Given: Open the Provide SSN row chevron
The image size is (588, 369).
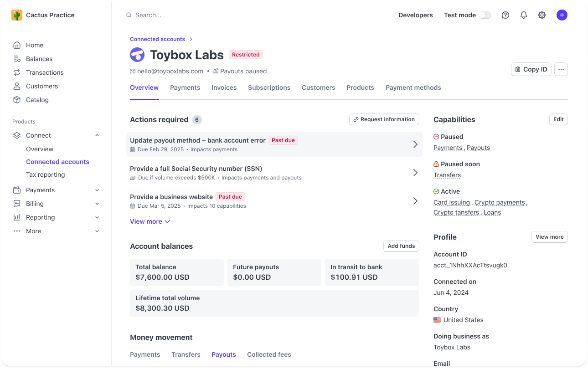Looking at the screenshot, I should (415, 173).
